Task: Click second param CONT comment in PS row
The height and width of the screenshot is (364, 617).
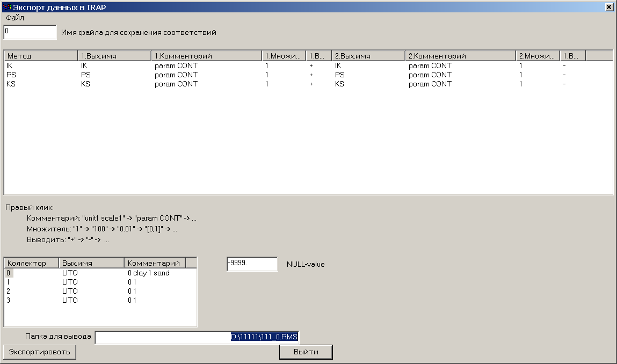Action: pos(430,75)
